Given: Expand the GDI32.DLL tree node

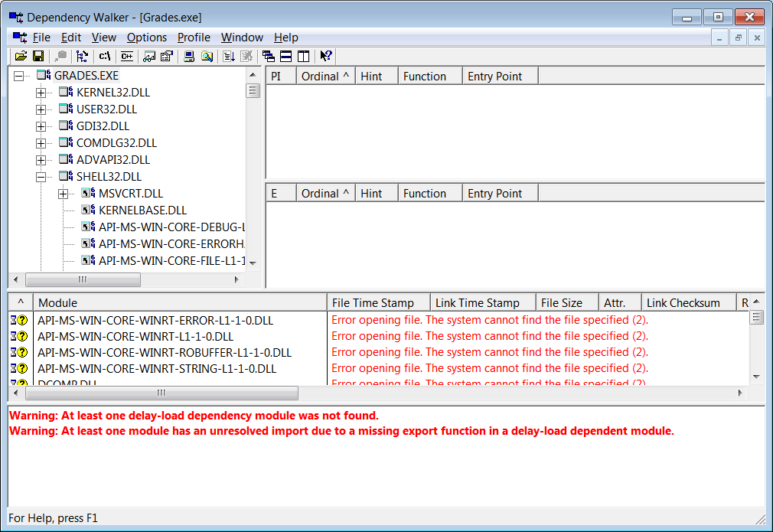Looking at the screenshot, I should [41, 126].
